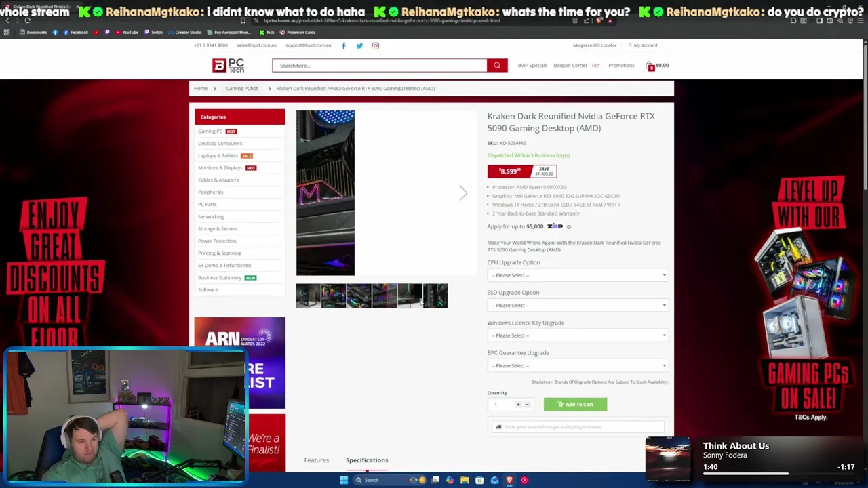Viewport: 868px width, 488px height.
Task: Click the BPC Tech logo
Action: pyautogui.click(x=228, y=65)
